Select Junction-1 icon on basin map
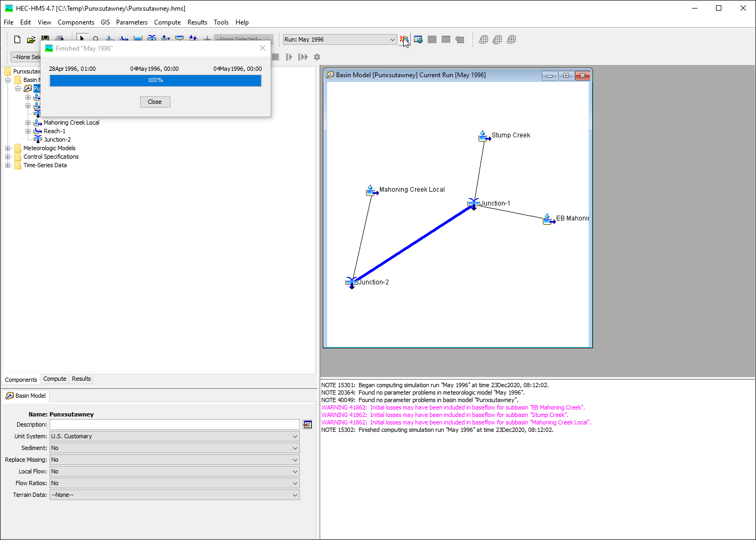The image size is (756, 540). point(473,203)
